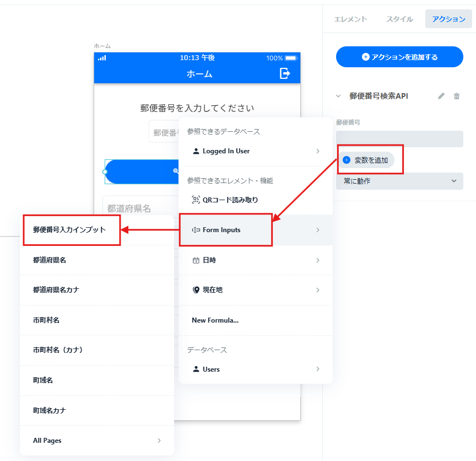Click the 変数を追加 button
Image resolution: width=476 pixels, height=461 pixels.
[366, 160]
